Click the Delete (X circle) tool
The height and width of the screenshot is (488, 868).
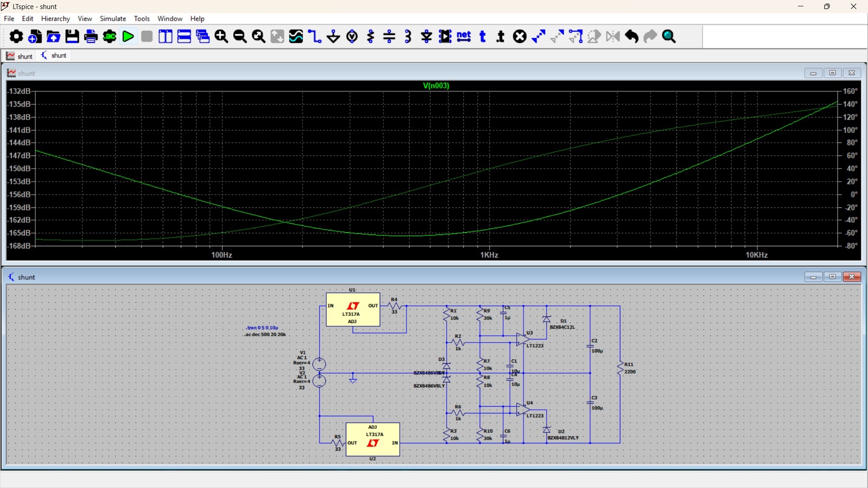point(520,37)
